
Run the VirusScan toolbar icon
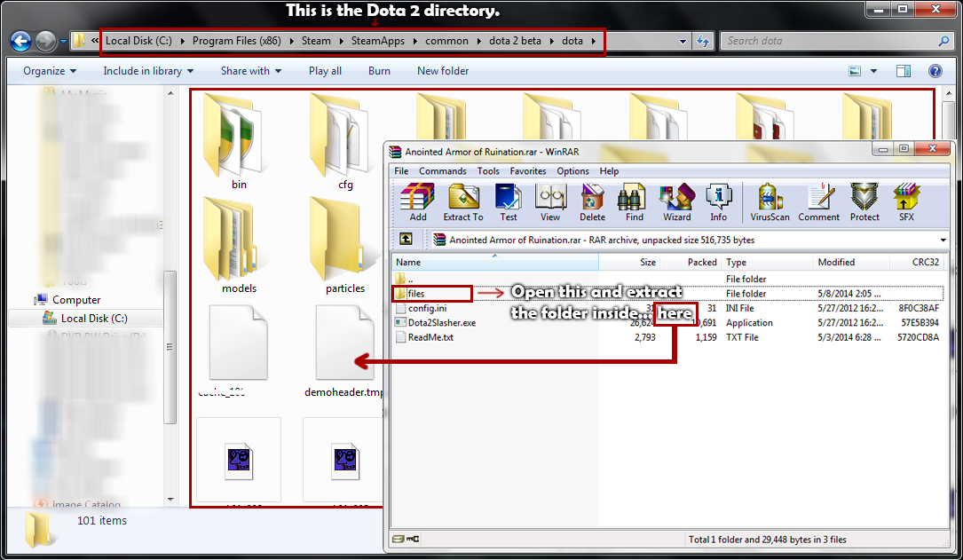770,202
